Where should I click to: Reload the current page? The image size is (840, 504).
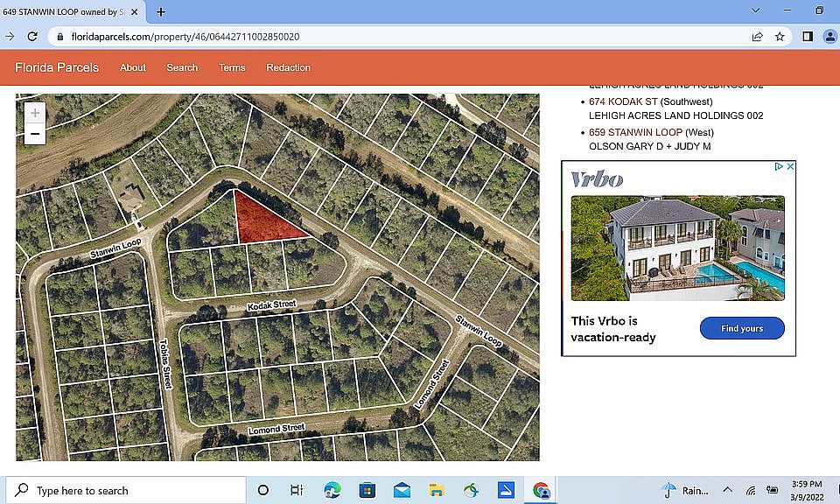point(32,37)
